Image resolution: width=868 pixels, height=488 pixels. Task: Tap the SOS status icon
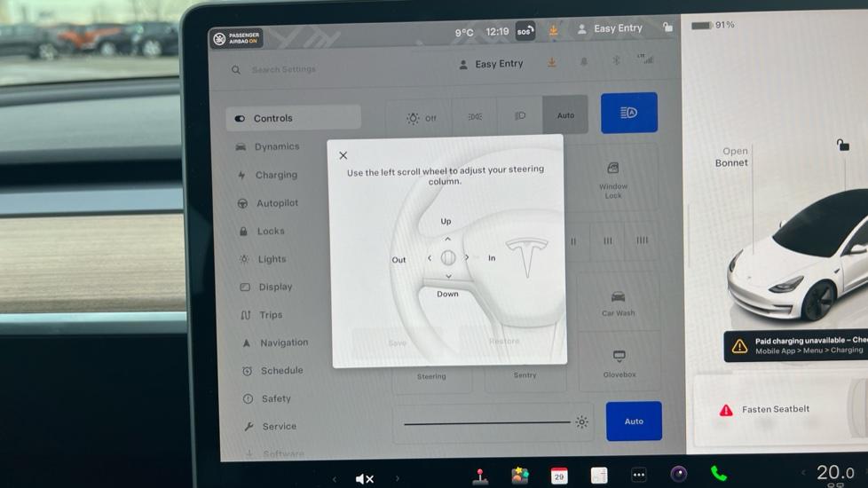525,31
